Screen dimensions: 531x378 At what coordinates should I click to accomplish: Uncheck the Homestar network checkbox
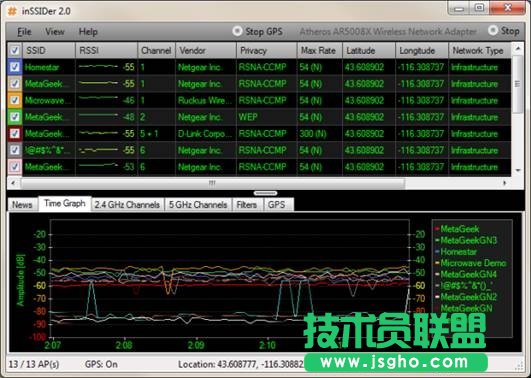pos(15,67)
